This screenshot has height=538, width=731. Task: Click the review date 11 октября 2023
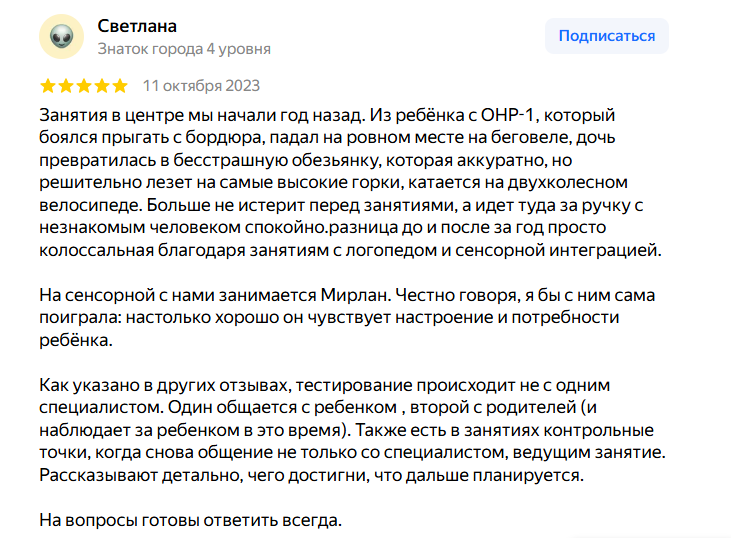pyautogui.click(x=201, y=86)
